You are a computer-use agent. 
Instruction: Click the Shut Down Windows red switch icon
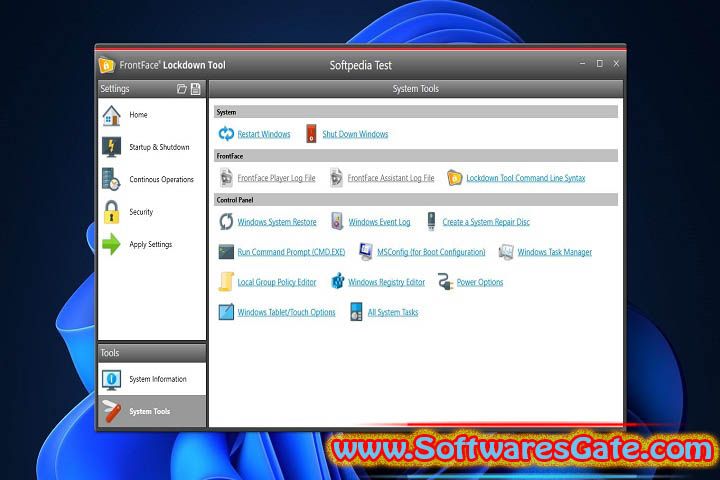(311, 134)
